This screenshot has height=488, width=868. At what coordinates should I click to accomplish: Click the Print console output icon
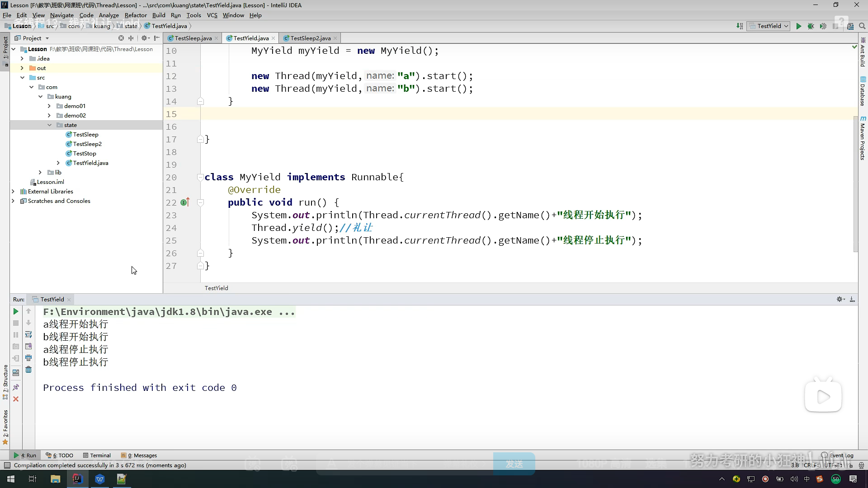(28, 358)
